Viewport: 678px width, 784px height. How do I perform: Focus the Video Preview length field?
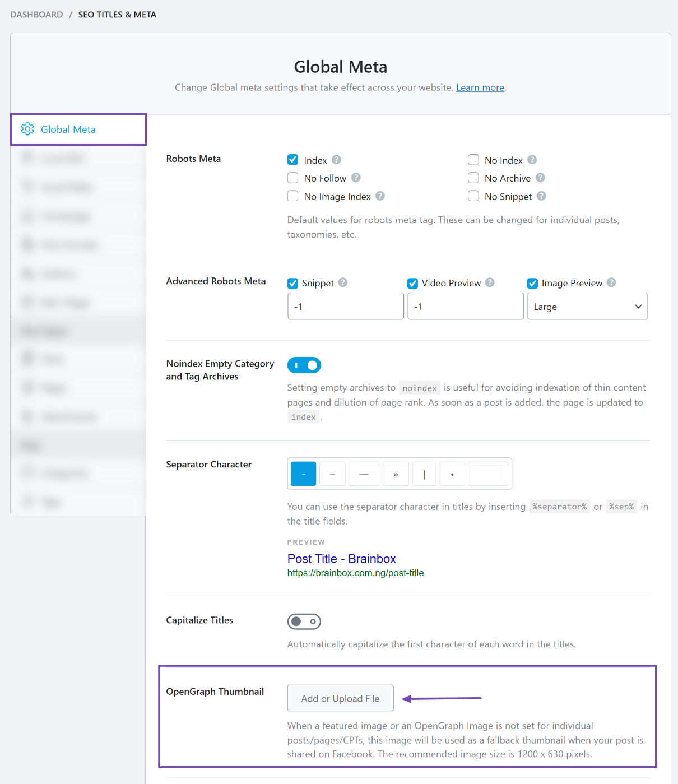(466, 307)
